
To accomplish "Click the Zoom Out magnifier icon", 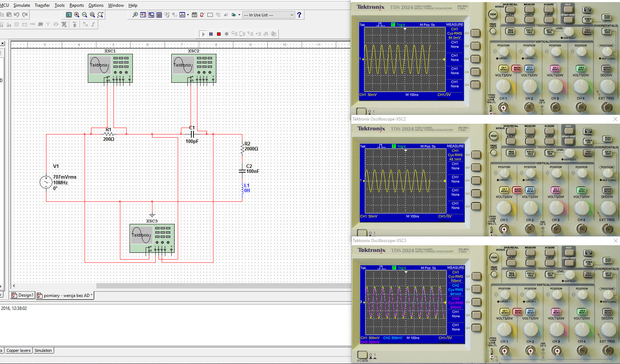I will (x=85, y=15).
